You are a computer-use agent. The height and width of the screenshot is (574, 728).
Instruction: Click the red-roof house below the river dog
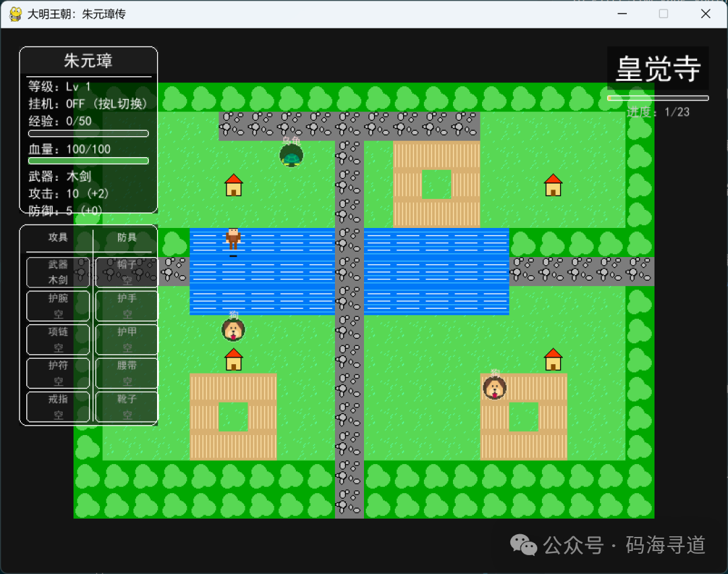[233, 360]
